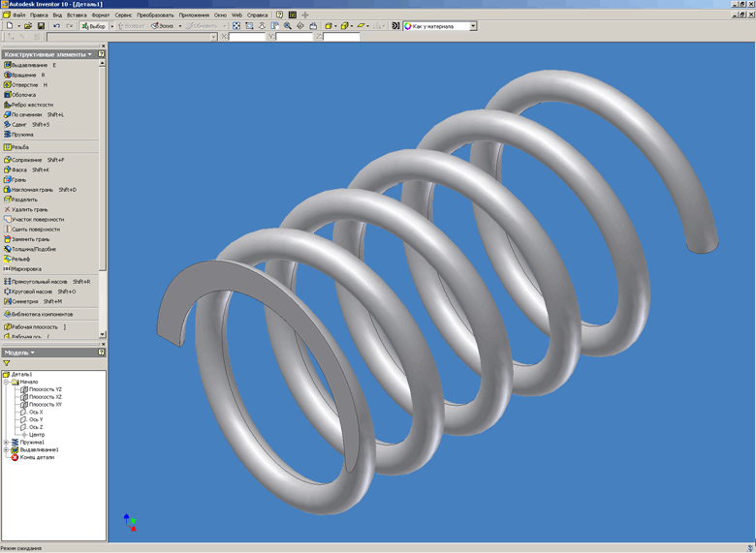The image size is (756, 553).
Task: Click panel scrollbar down arrow
Action: (x=102, y=334)
